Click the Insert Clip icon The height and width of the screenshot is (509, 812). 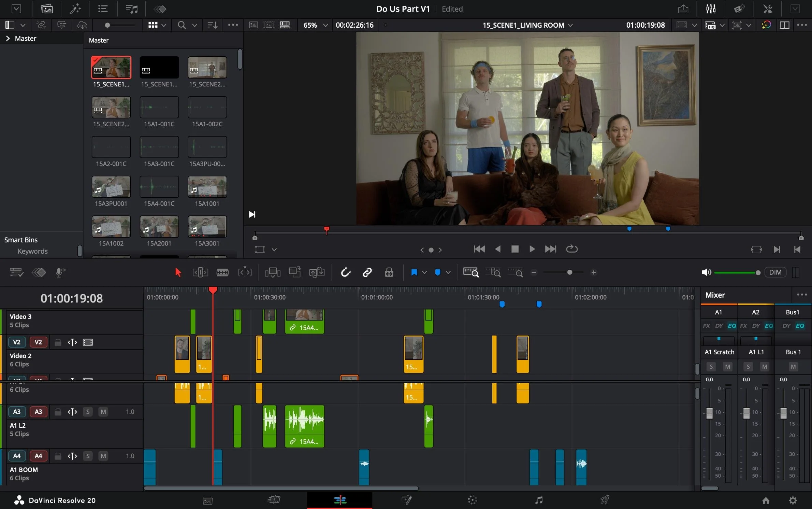coord(273,272)
